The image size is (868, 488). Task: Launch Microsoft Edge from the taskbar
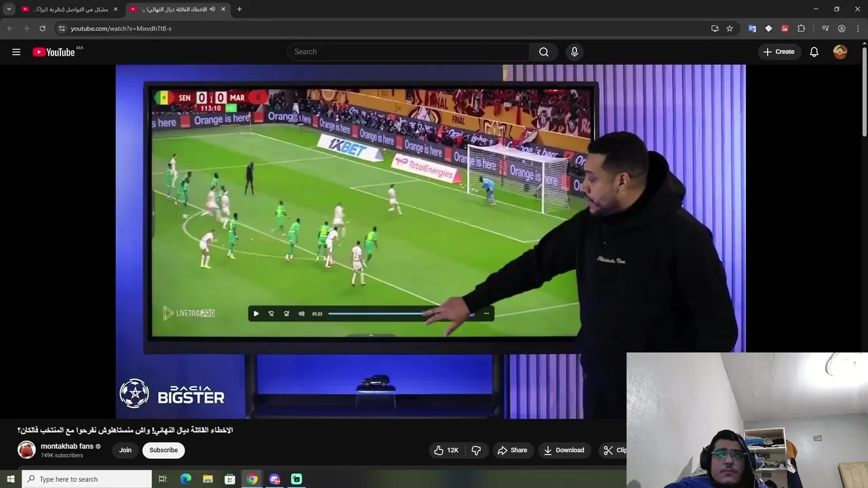pyautogui.click(x=186, y=479)
